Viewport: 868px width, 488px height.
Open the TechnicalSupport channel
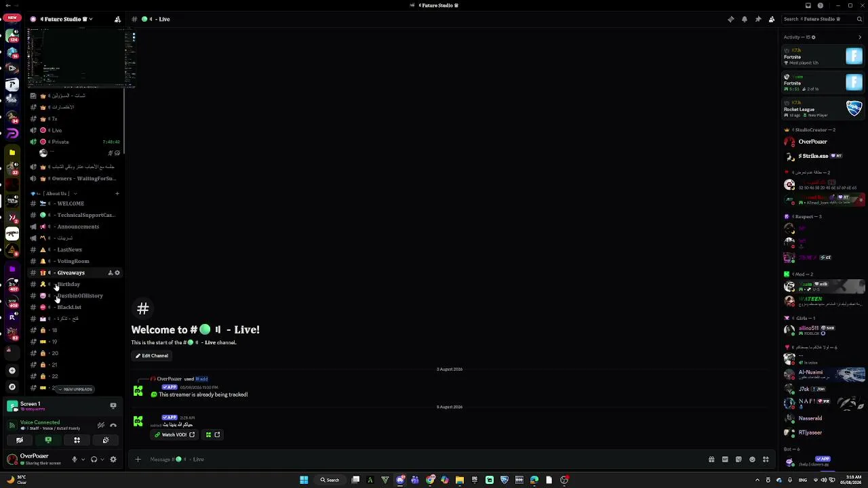tap(75, 215)
